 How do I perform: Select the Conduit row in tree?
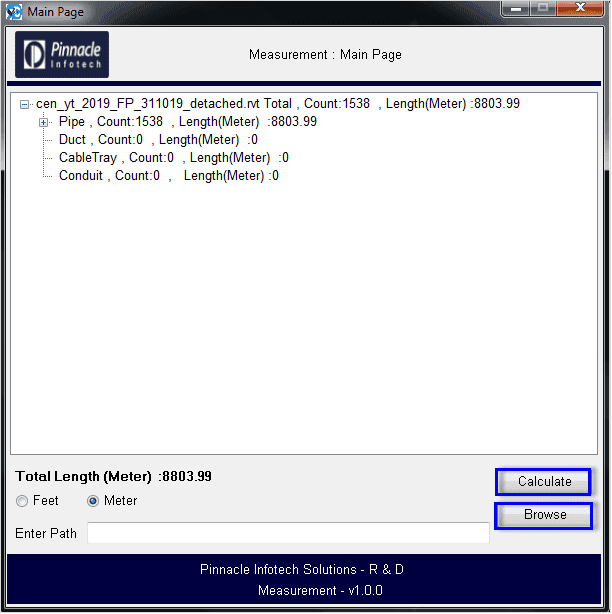168,176
